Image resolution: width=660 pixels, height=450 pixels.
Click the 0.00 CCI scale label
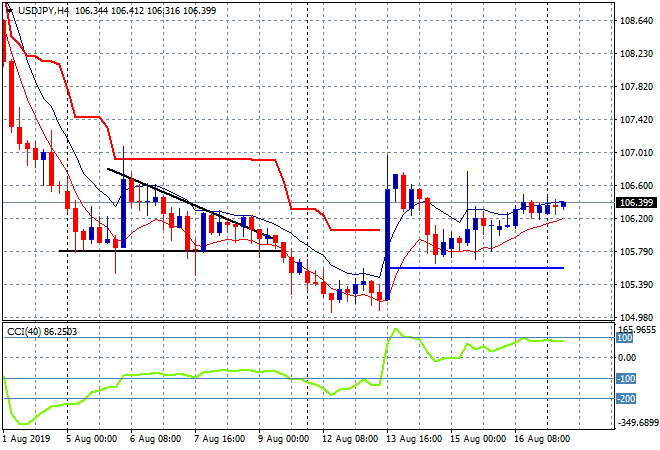click(627, 358)
